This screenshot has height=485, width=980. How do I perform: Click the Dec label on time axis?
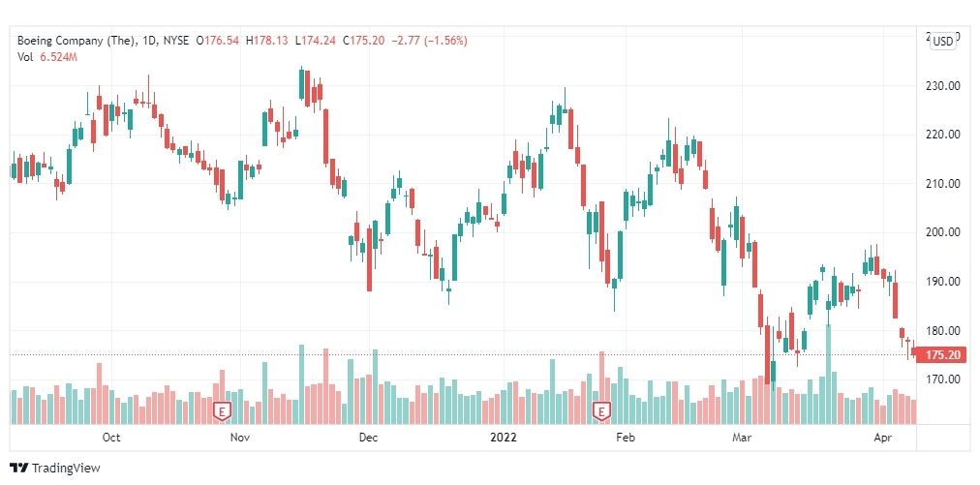point(368,438)
